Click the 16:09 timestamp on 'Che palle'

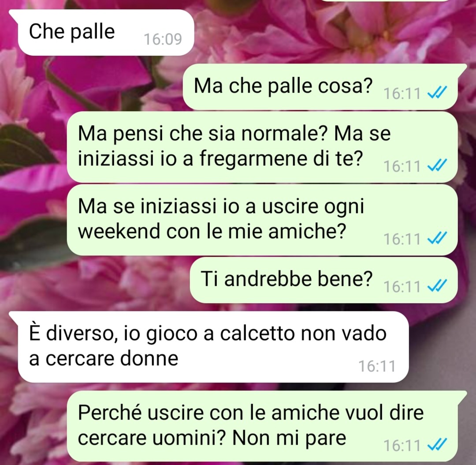tap(163, 39)
